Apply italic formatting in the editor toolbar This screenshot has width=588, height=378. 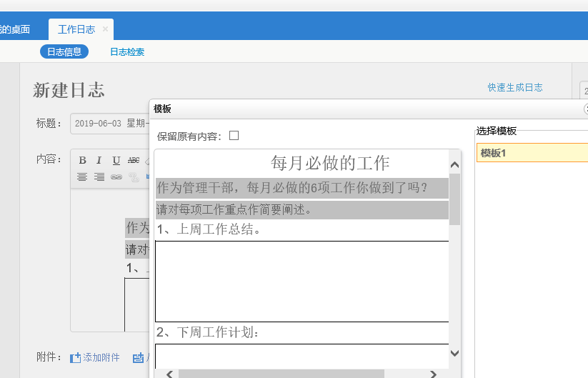coord(99,160)
